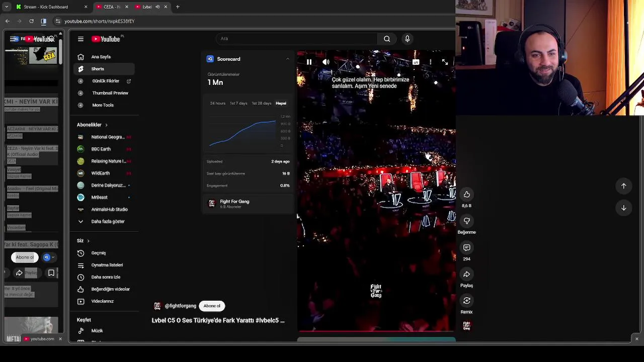Select the 24 hours range tab
This screenshot has height=362, width=644.
click(x=217, y=103)
